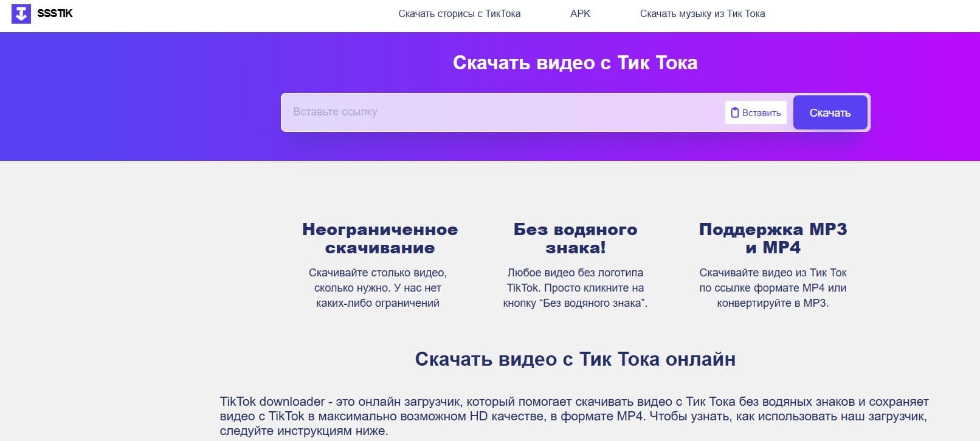The width and height of the screenshot is (980, 441).
Task: Click the Без водяного знака! heading
Action: pos(575,238)
